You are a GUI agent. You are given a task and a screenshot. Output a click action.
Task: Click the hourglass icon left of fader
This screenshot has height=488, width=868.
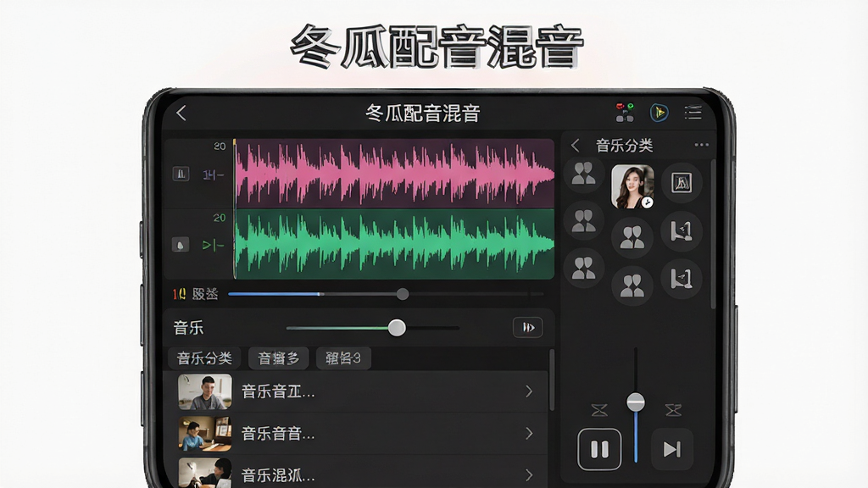click(599, 410)
